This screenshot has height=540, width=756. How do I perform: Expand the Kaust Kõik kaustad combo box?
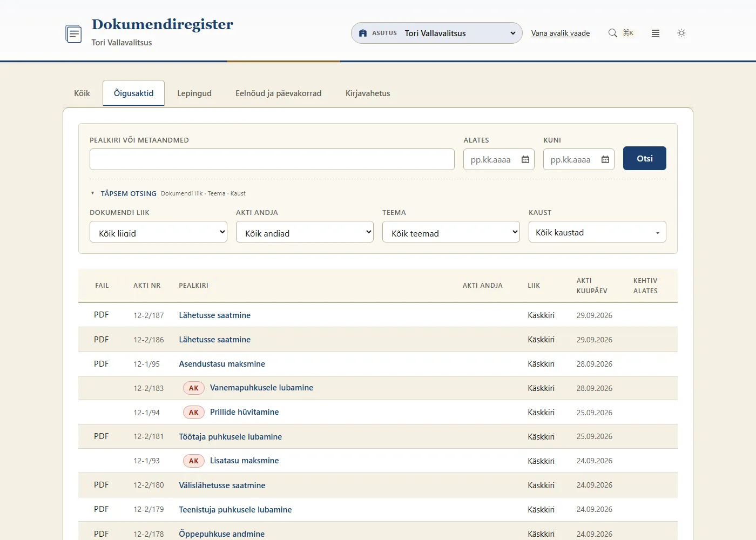point(597,232)
